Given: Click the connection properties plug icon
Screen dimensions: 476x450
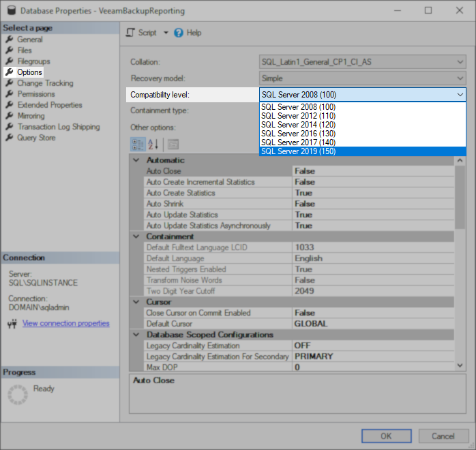Looking at the screenshot, I should click(12, 324).
